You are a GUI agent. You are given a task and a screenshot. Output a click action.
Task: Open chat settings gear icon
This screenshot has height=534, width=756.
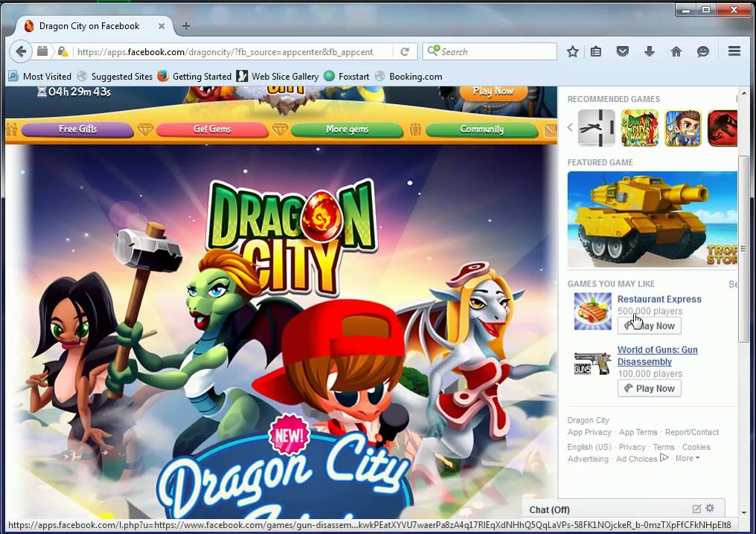(x=710, y=508)
